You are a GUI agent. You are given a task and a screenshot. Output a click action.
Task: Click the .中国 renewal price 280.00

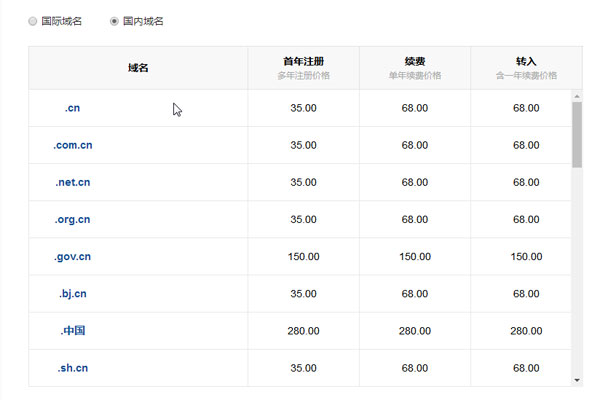(414, 330)
